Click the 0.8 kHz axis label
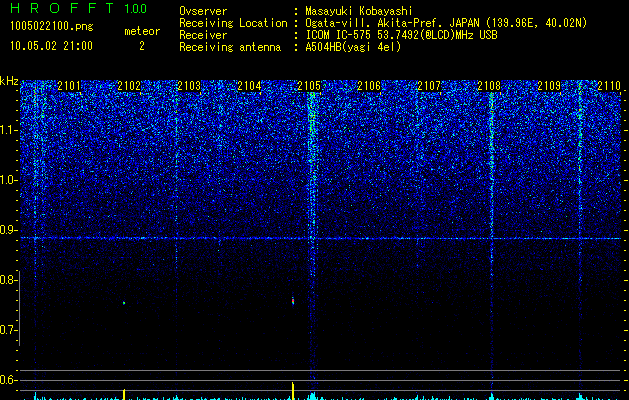Viewport: 629px width, 400px height. tap(9, 280)
